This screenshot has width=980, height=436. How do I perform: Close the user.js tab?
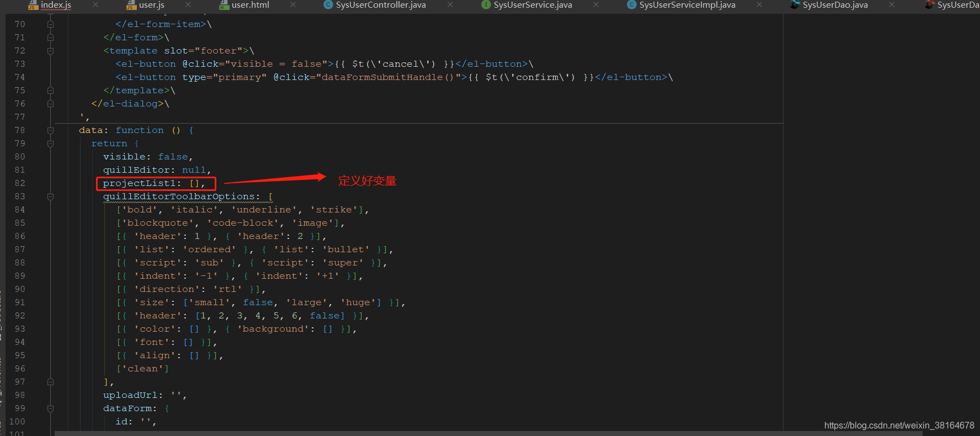(x=188, y=4)
